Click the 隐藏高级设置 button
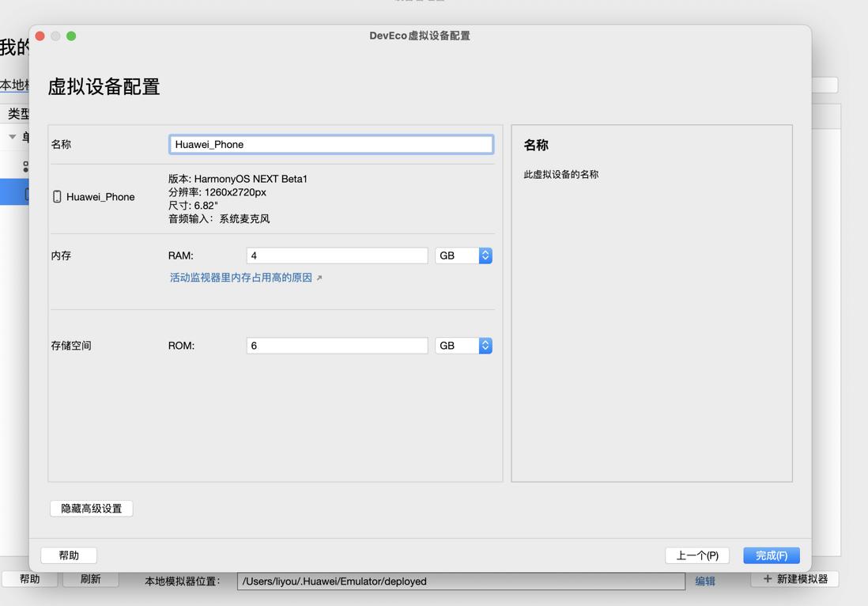 click(92, 509)
